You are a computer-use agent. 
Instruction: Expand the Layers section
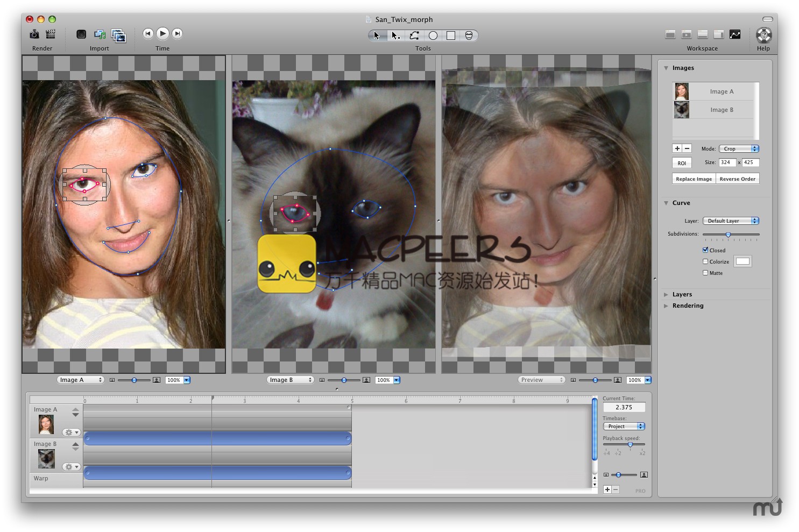click(x=666, y=294)
